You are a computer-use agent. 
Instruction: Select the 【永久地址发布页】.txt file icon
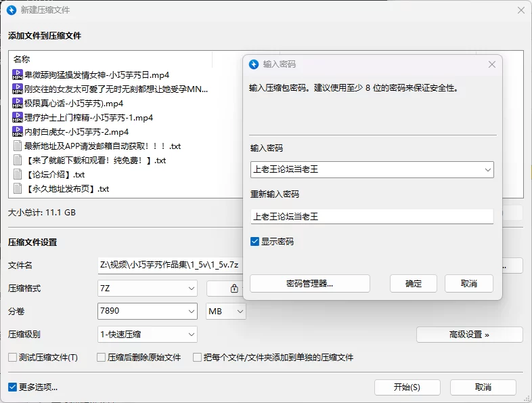click(x=18, y=189)
